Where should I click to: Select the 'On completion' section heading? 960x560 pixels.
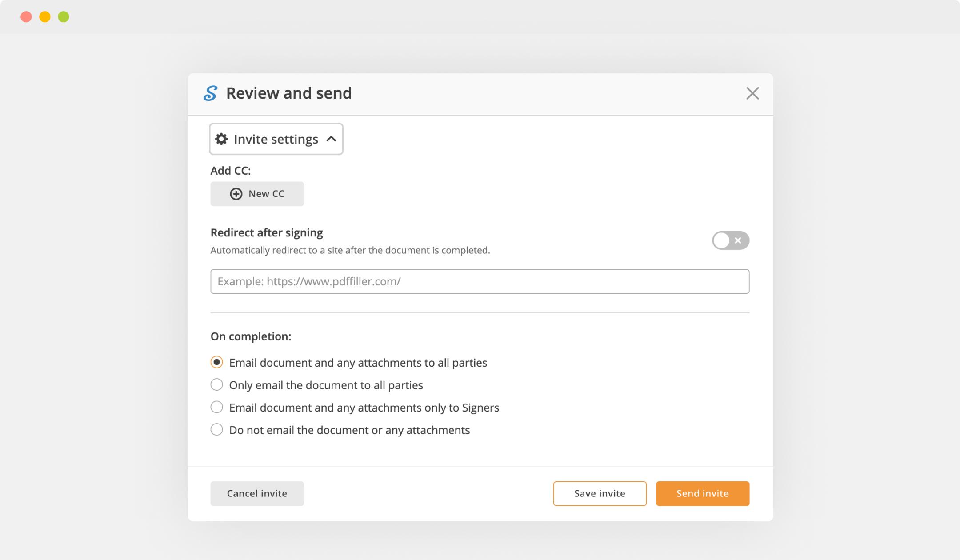[x=251, y=336]
